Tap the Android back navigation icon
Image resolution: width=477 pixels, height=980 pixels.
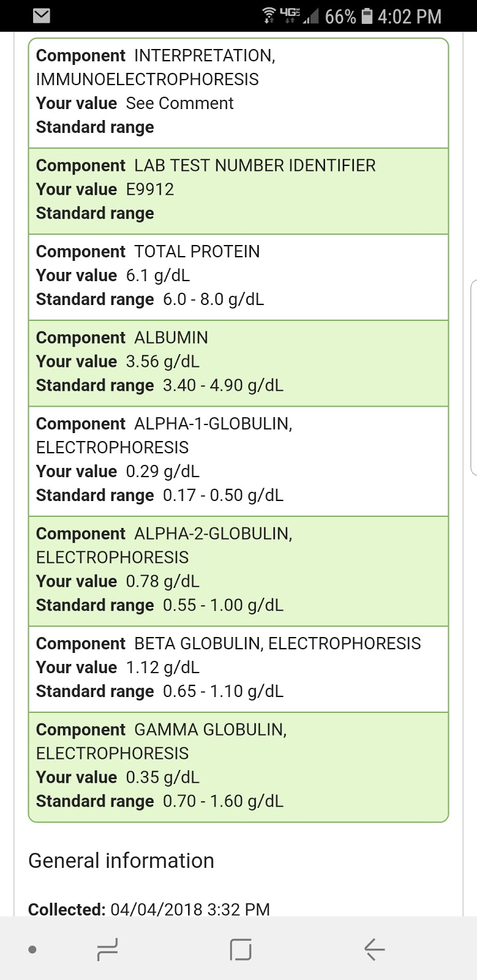tap(374, 949)
